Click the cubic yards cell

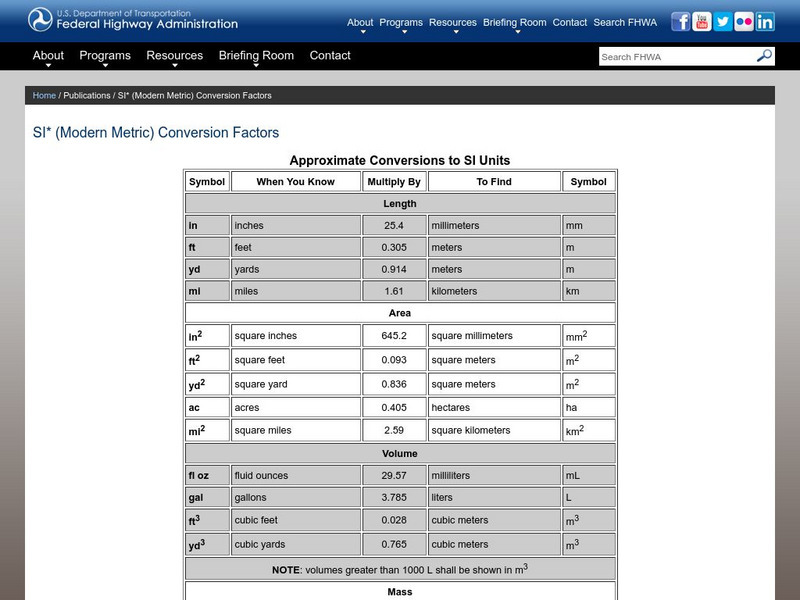(x=295, y=544)
